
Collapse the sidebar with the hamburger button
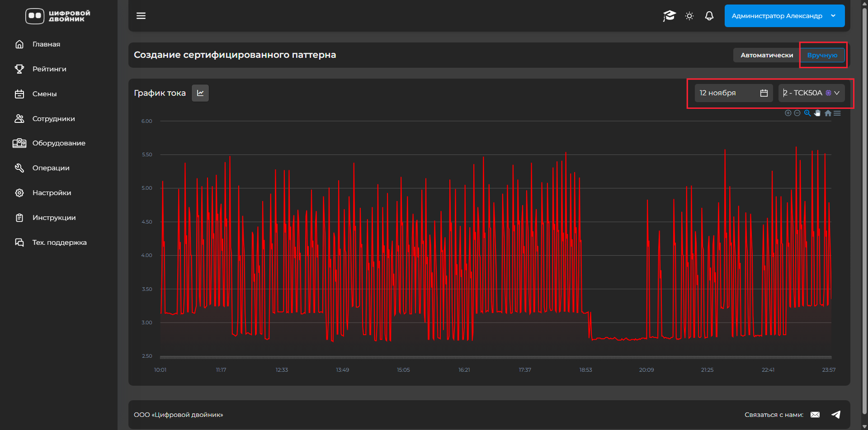141,16
